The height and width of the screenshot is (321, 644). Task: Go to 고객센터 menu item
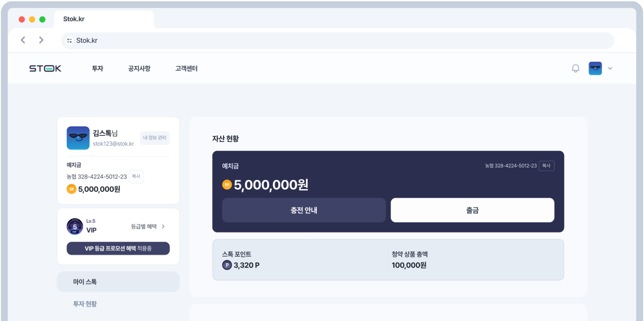click(186, 68)
